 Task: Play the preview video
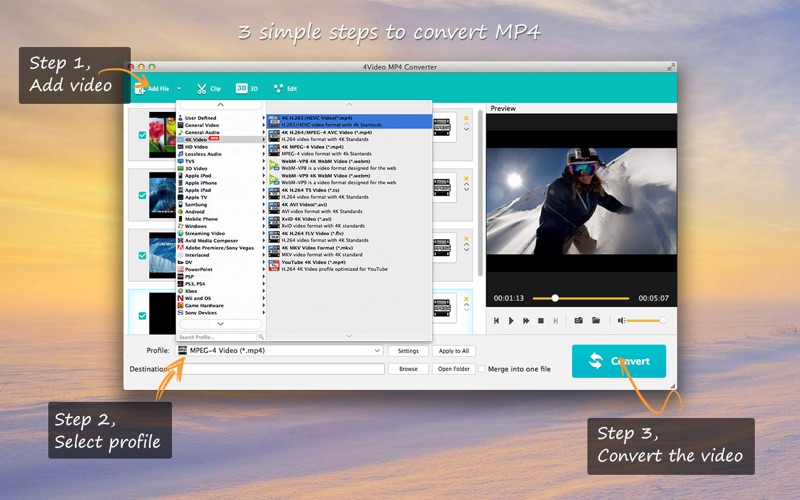(511, 321)
